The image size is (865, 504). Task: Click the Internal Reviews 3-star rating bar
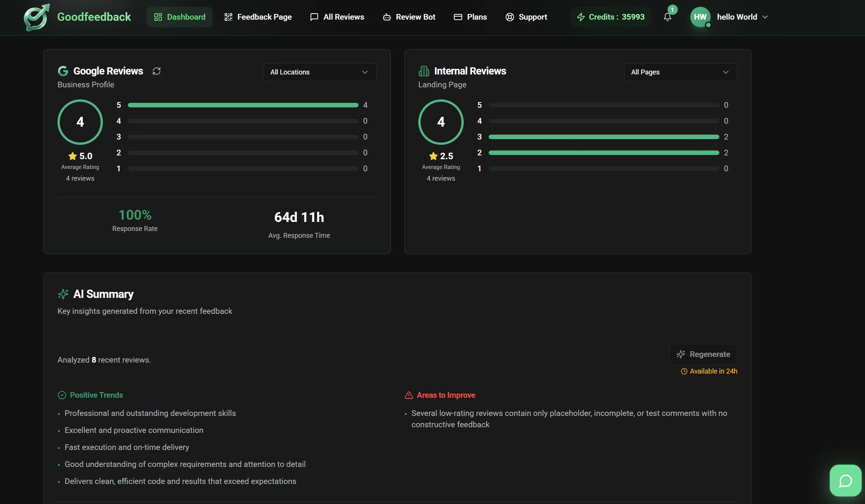[604, 137]
